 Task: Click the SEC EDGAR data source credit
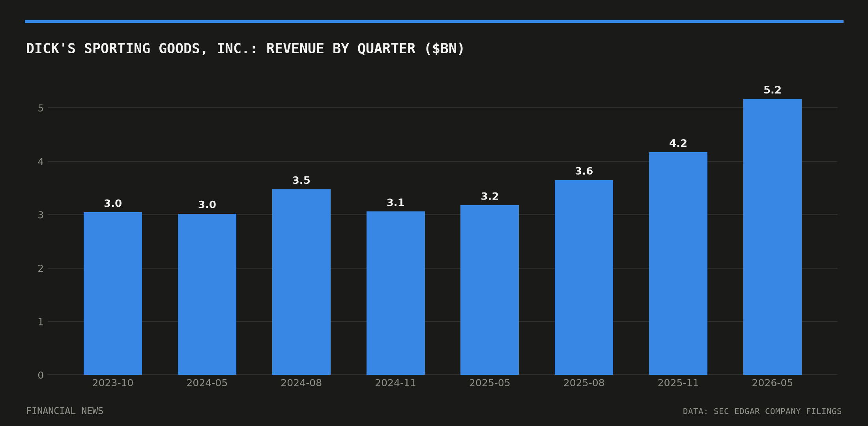coord(762,411)
